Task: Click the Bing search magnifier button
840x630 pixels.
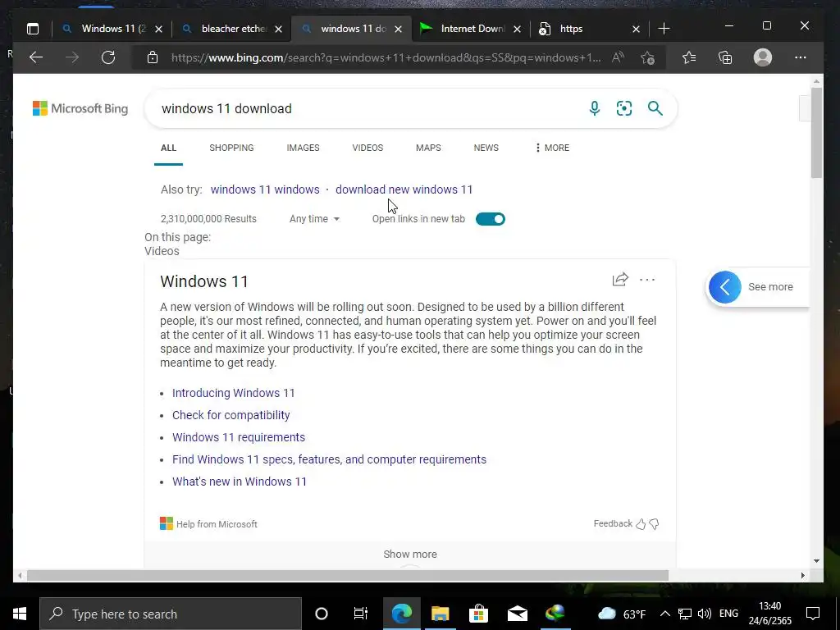Action: tap(655, 108)
